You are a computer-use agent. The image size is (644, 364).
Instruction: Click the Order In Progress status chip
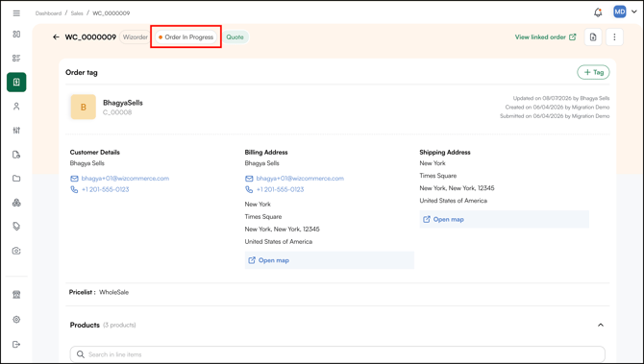coord(186,36)
